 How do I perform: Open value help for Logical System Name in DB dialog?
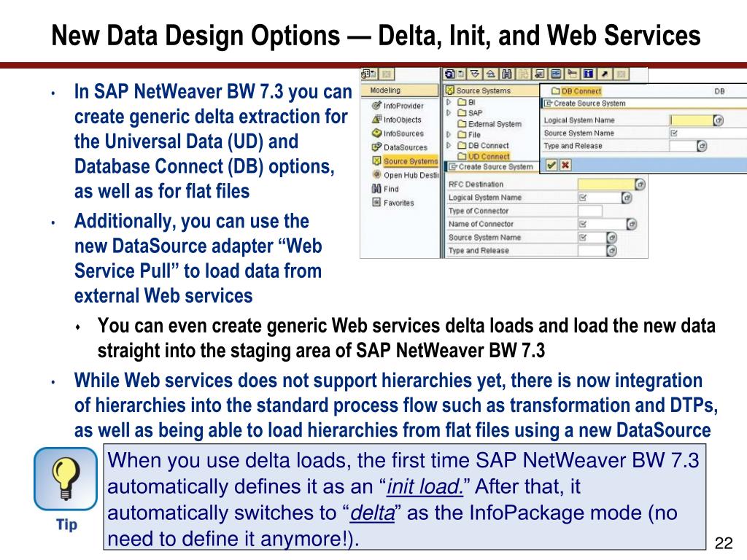719,120
